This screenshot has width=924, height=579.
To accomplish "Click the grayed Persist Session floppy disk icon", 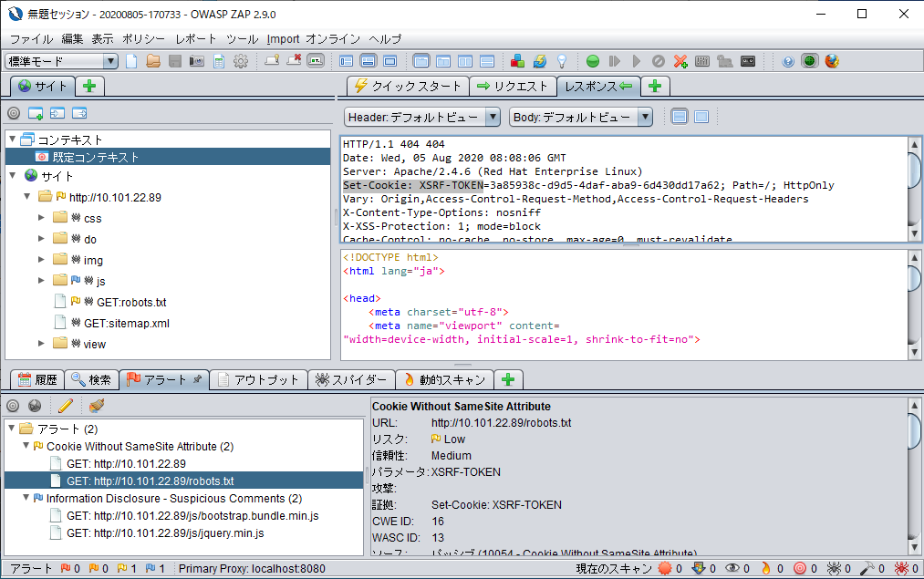I will (175, 61).
